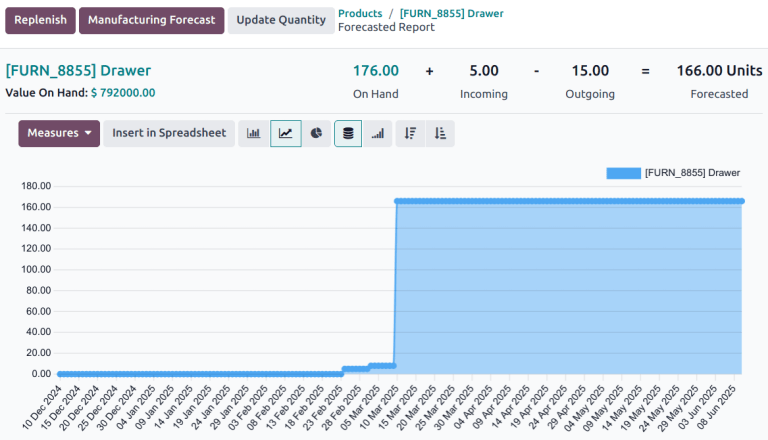Switch to pie chart view

point(316,133)
